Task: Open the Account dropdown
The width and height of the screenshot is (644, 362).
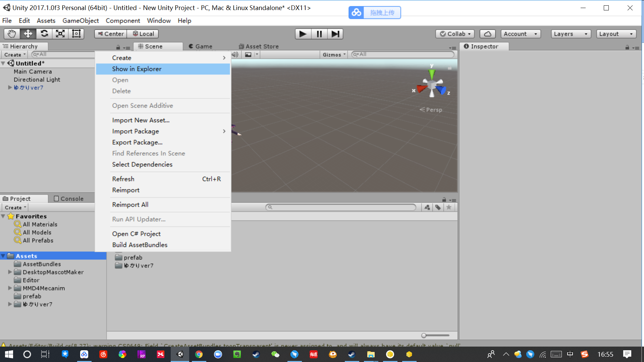Action: pyautogui.click(x=521, y=34)
